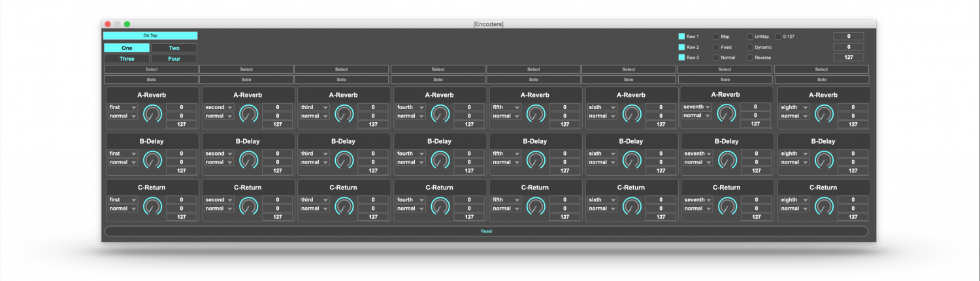Click the 127 value field beside Row 3

pyautogui.click(x=848, y=58)
